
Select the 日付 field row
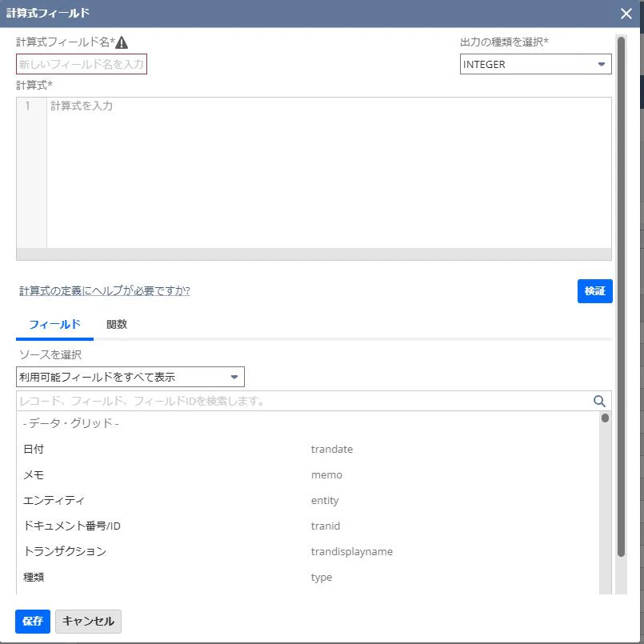pyautogui.click(x=308, y=449)
